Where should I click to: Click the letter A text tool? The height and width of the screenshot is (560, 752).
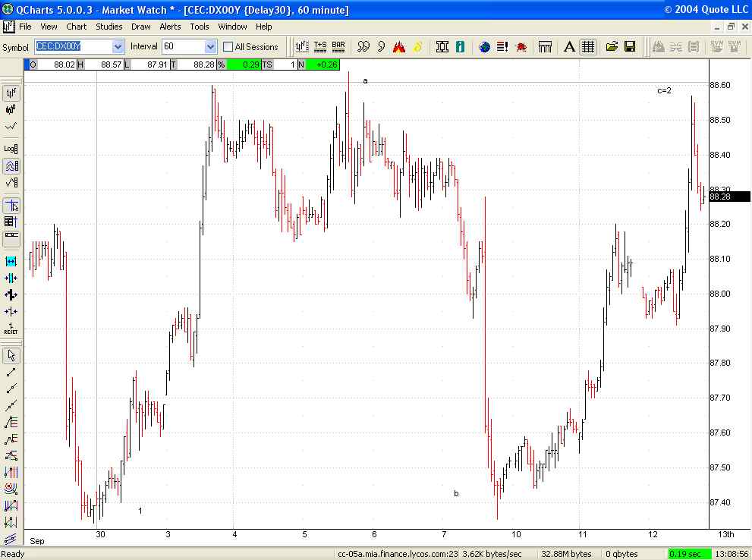pos(569,46)
